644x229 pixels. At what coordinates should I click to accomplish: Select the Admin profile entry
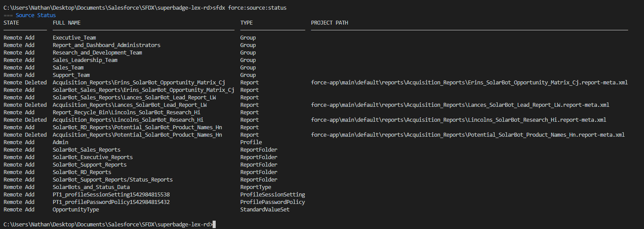pyautogui.click(x=61, y=142)
